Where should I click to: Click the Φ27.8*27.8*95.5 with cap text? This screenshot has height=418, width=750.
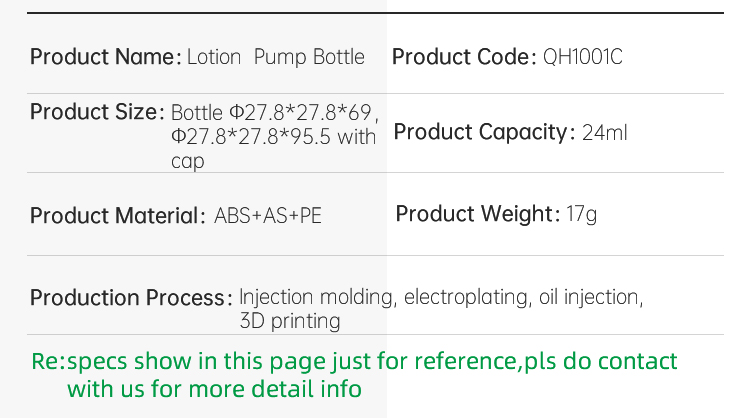click(274, 149)
